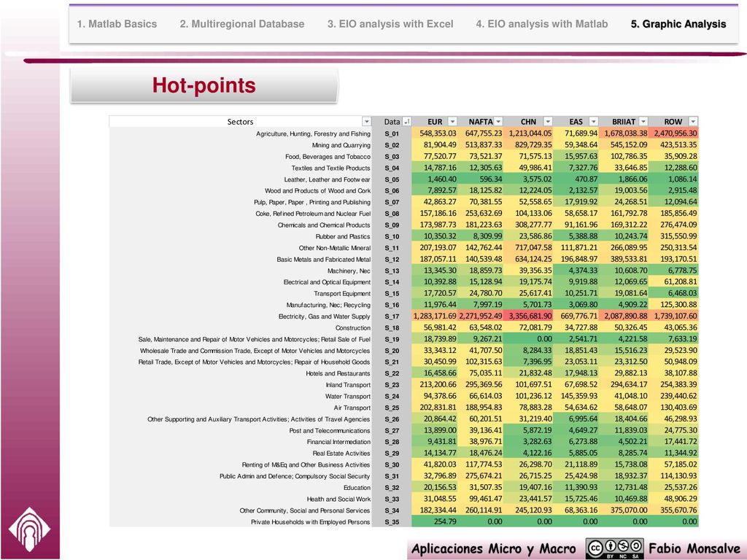Click the S_01 data code cell
This screenshot has height=560, width=747.
pyautogui.click(x=392, y=134)
